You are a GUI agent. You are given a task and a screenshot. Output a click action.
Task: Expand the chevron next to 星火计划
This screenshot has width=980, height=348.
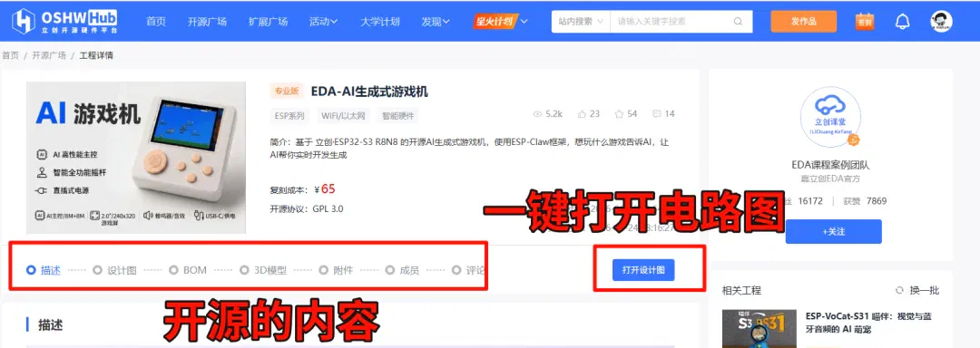(524, 21)
